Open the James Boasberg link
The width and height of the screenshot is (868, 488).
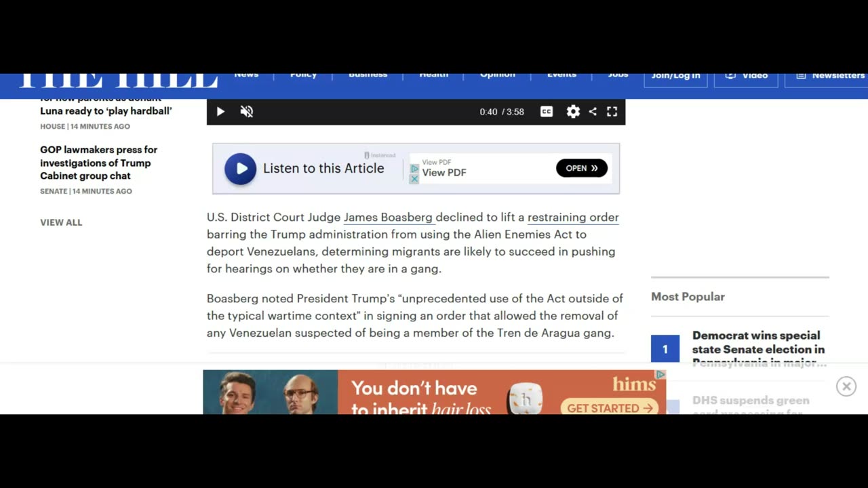[388, 218]
